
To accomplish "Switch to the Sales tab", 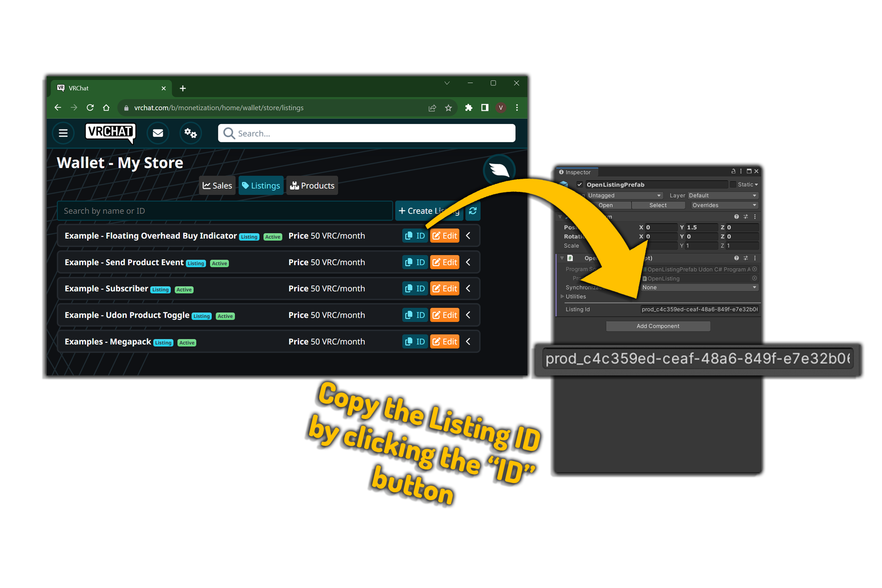I will (217, 186).
